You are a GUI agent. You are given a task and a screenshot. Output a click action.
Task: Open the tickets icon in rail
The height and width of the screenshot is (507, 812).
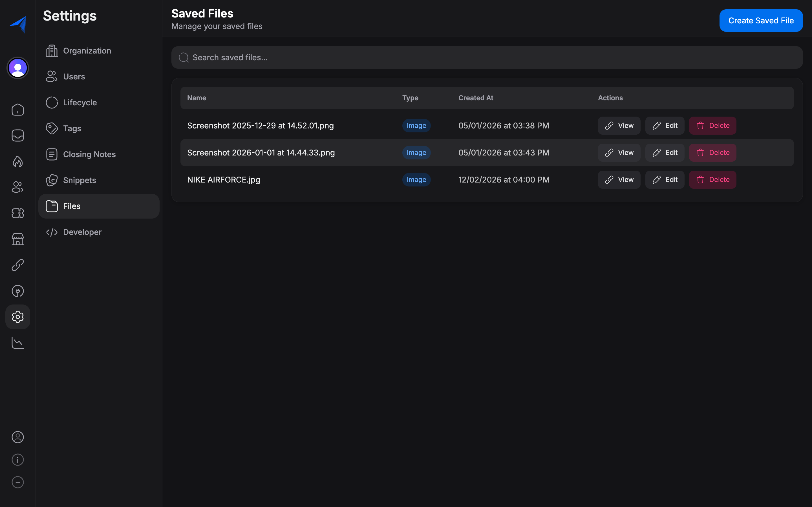pos(17,213)
